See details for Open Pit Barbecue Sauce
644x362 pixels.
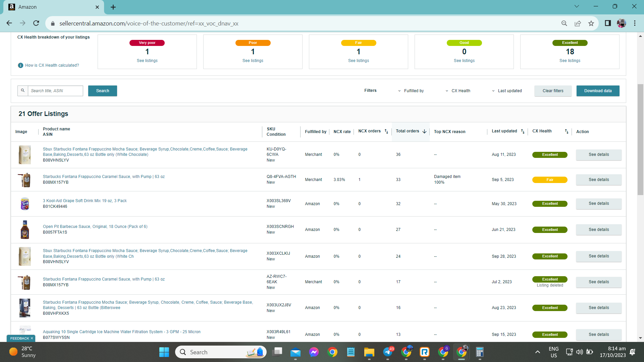click(x=599, y=230)
